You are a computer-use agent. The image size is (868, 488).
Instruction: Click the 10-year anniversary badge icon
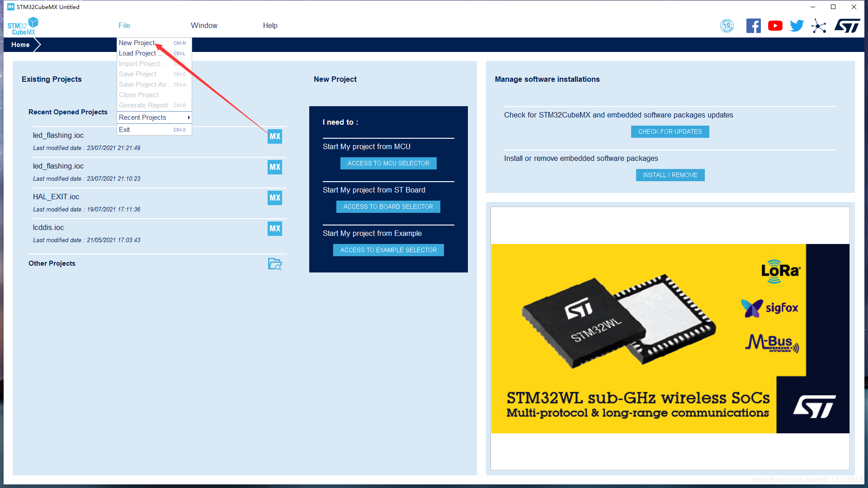[x=727, y=26]
